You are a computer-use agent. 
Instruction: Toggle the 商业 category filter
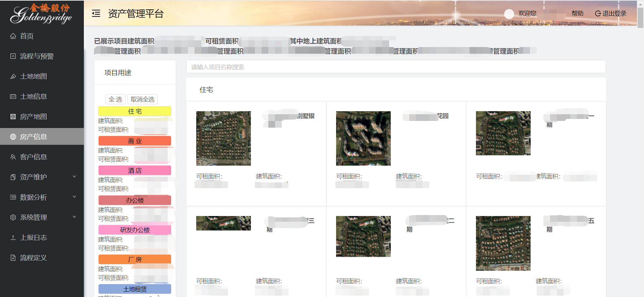[x=135, y=141]
